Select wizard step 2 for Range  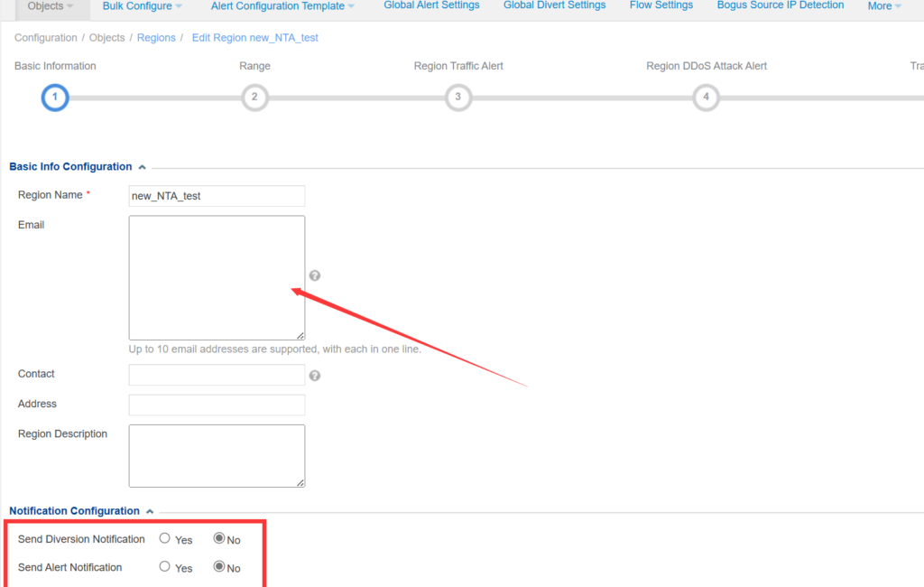[x=254, y=98]
